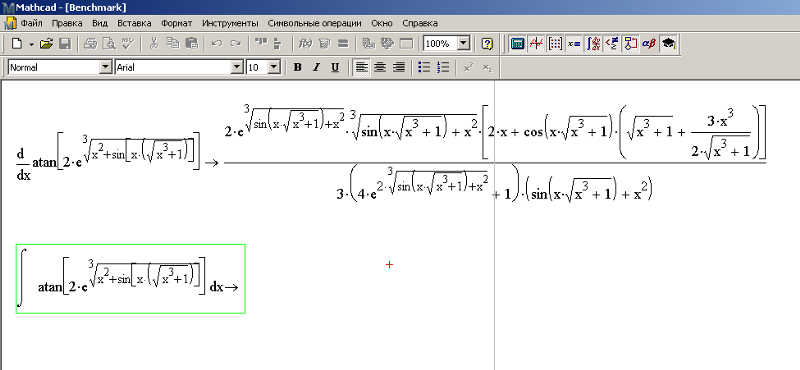800x370 pixels.
Task: Expand the 100% zoom dropdown
Action: pos(464,44)
